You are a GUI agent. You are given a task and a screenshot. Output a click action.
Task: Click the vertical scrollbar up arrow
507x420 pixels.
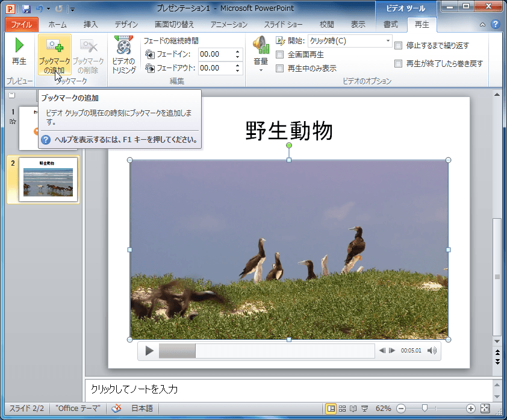(497, 95)
